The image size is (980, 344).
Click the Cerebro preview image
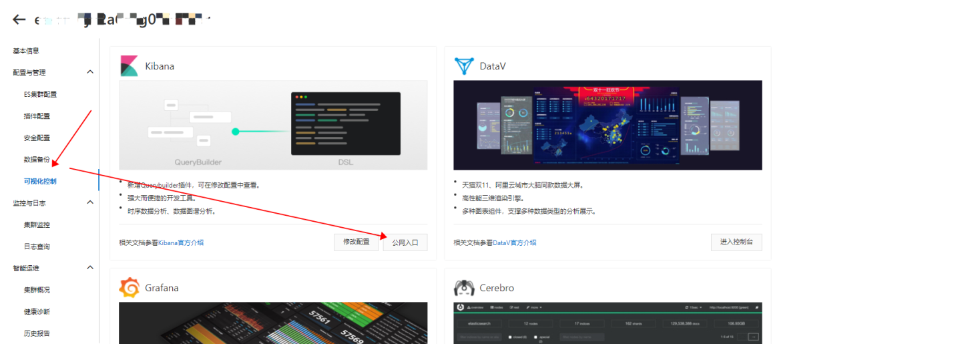607,323
